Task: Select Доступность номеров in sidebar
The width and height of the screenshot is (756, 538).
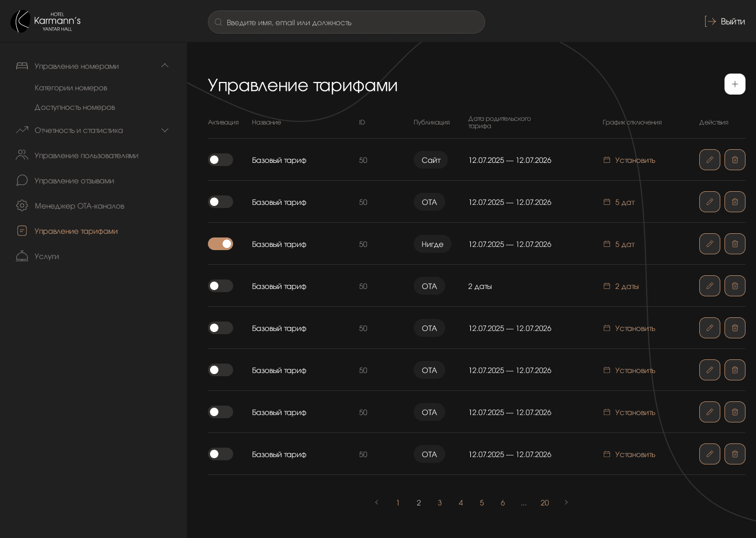Action: coord(75,107)
